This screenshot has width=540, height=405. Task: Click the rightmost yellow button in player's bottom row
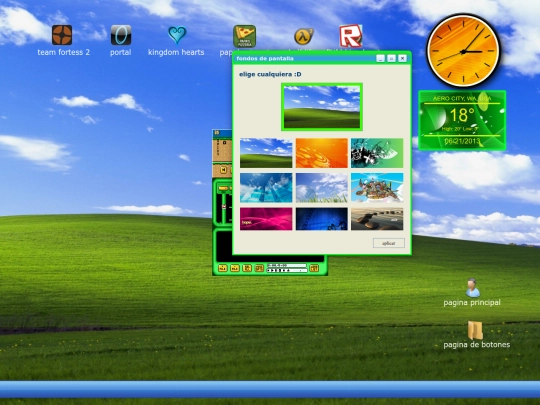pyautogui.click(x=314, y=268)
